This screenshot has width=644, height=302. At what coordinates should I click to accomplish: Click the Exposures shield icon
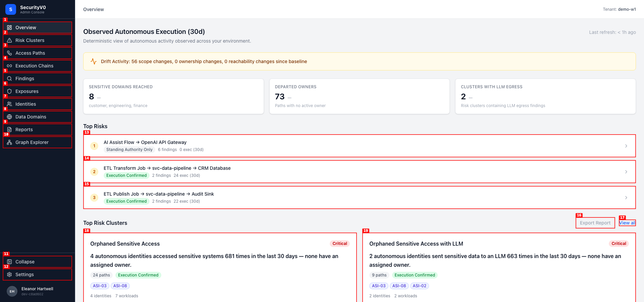(x=9, y=91)
